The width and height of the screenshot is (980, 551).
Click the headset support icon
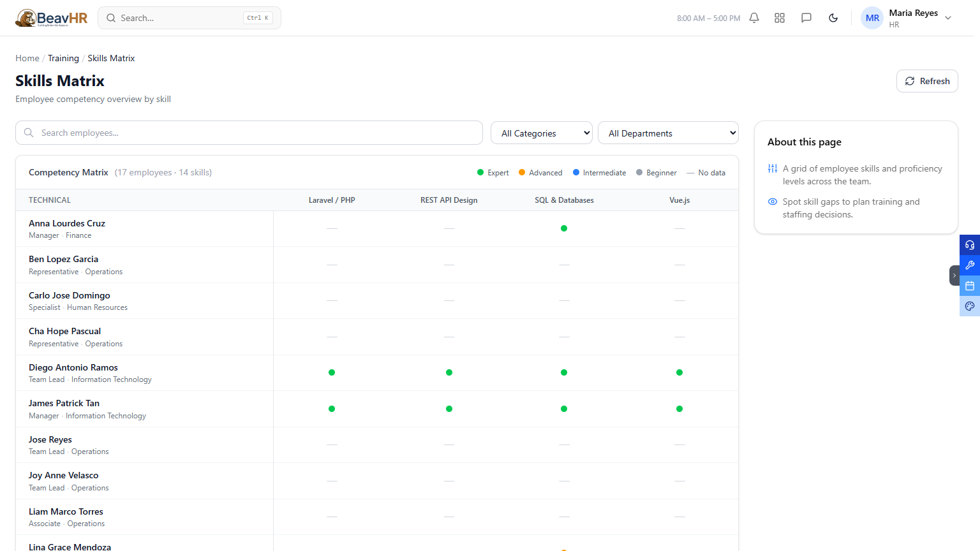point(970,245)
